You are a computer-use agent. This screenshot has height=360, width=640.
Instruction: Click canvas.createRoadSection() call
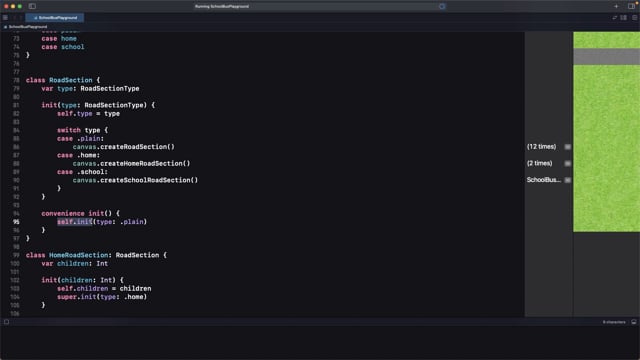pyautogui.click(x=124, y=147)
